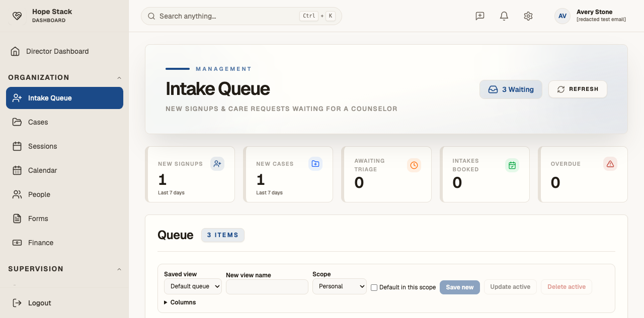Click the Overdue stat card

(x=583, y=174)
